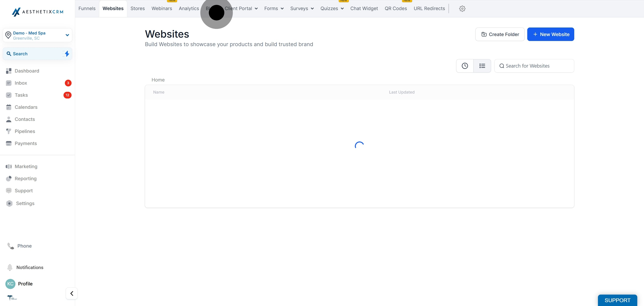644x306 pixels.
Task: Expand the Quizzes dropdown menu
Action: (332, 9)
